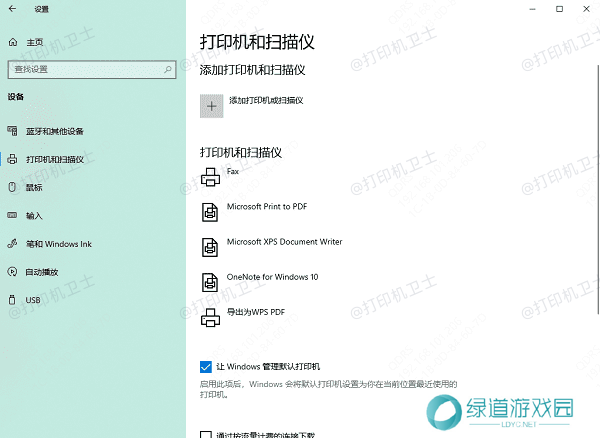This screenshot has height=438, width=600.
Task: Select the Microsoft Print to PDF printer
Action: (x=210, y=211)
